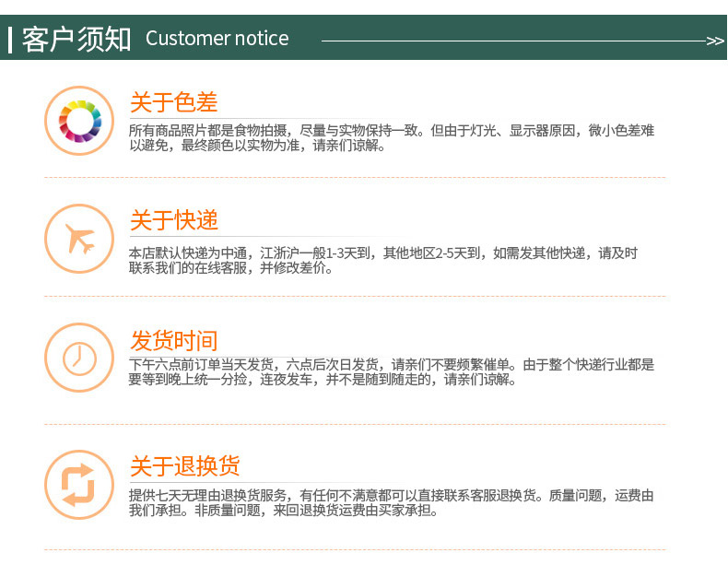
Task: Click the 客户须知 title in the header
Action: [76, 39]
